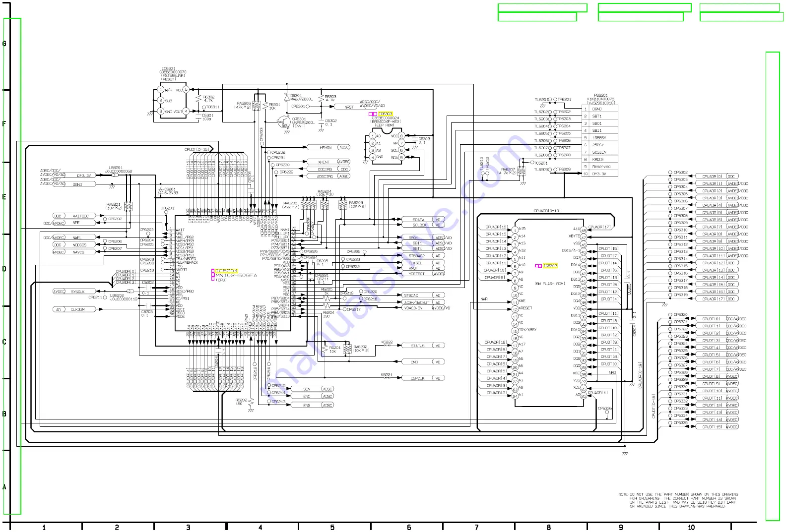The width and height of the screenshot is (786, 532).
Task: Select the SCSIEN pin of PS6201
Action: [x=599, y=152]
